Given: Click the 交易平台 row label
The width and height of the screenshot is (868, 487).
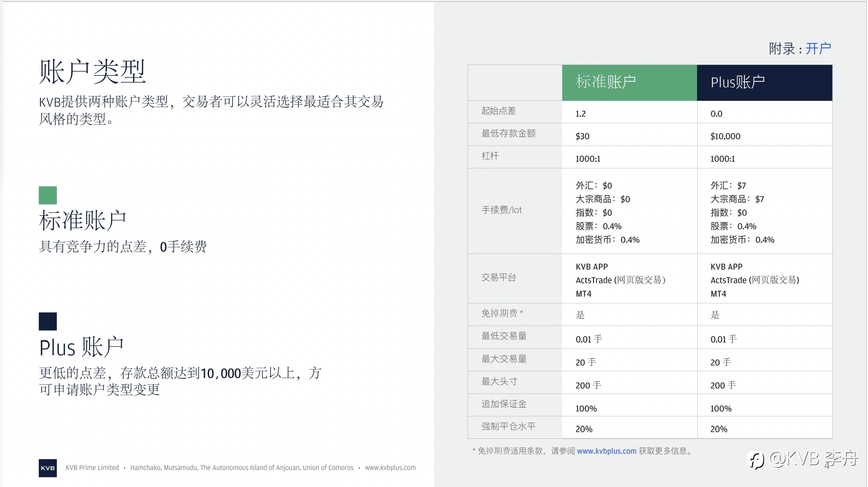Looking at the screenshot, I should (x=499, y=278).
